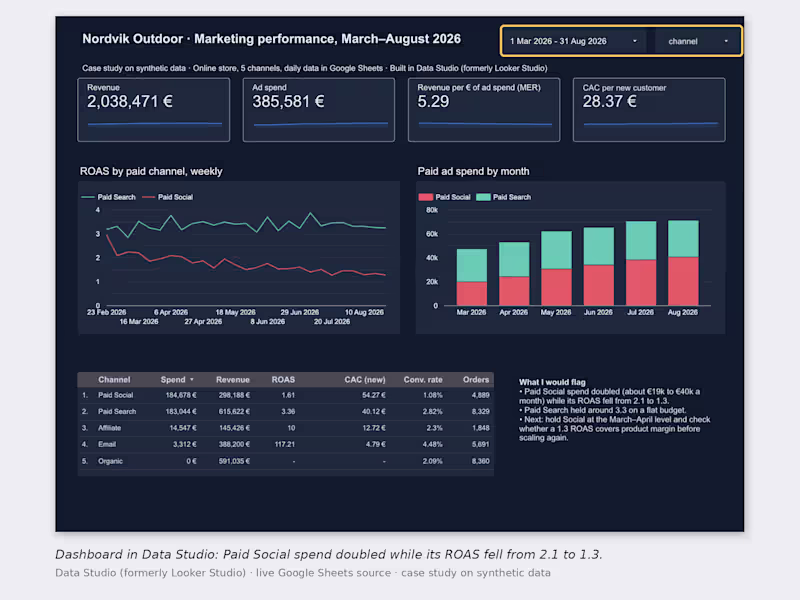Click Paid Search revenue value 615,622 €
Image resolution: width=800 pixels, height=600 pixels.
point(234,412)
